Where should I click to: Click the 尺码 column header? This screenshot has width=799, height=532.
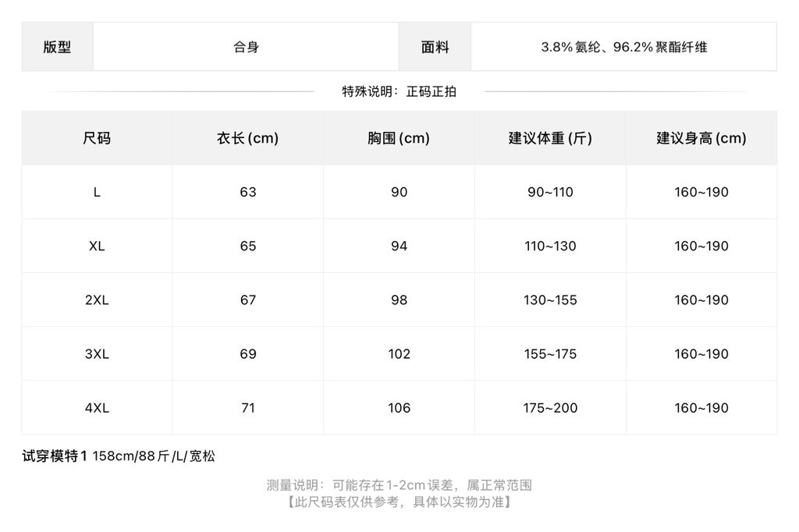pyautogui.click(x=97, y=138)
